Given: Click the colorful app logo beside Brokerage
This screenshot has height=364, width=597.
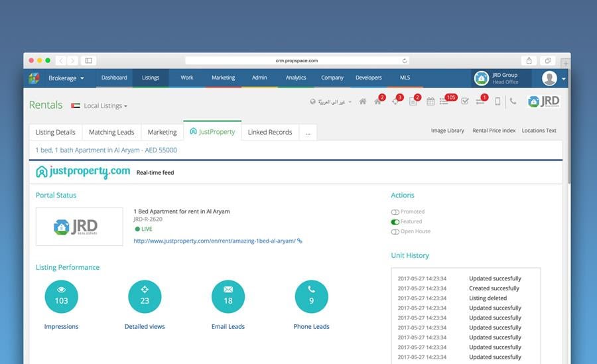Looking at the screenshot, I should (34, 78).
